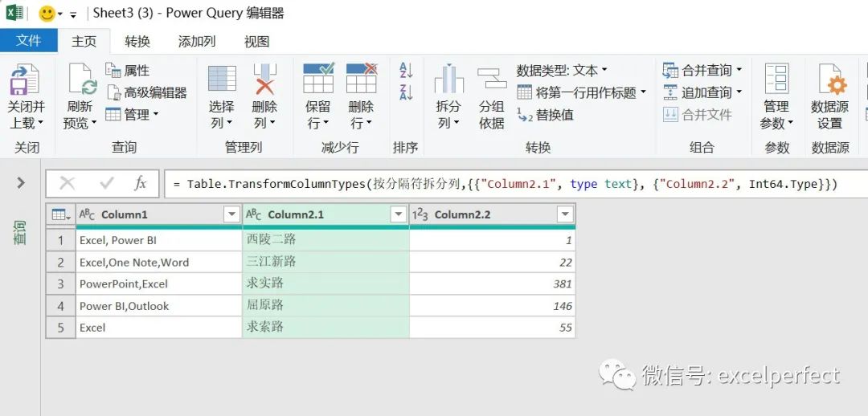Click ABC data type icon of Column1
This screenshot has width=868, height=416.
[88, 214]
